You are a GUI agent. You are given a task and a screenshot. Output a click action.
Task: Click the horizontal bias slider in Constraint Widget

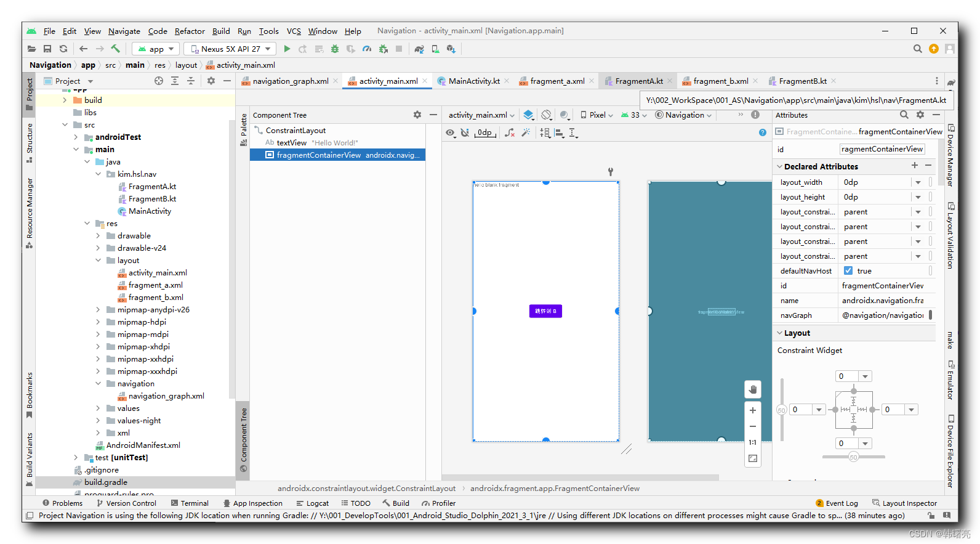click(x=853, y=457)
